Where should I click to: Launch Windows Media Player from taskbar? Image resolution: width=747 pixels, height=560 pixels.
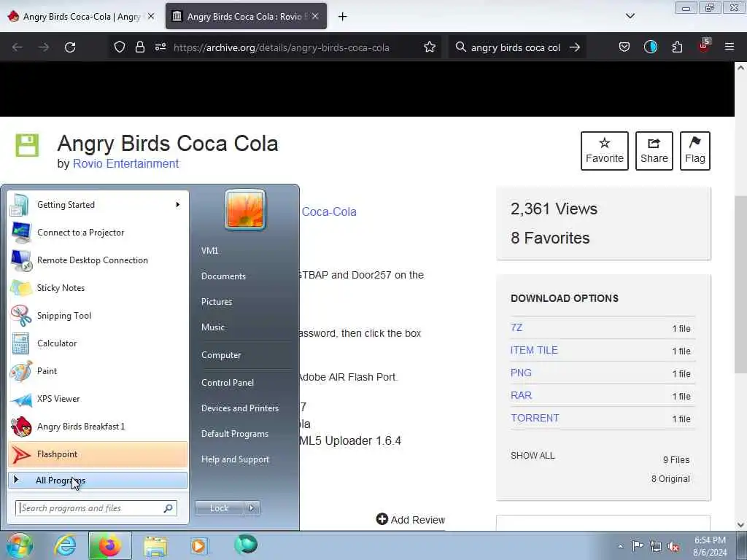(198, 545)
